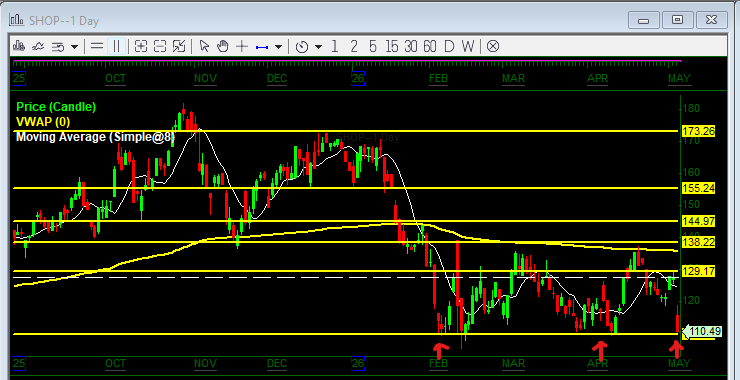740x380 pixels.
Task: Select the horizontal lines tool
Action: [97, 46]
